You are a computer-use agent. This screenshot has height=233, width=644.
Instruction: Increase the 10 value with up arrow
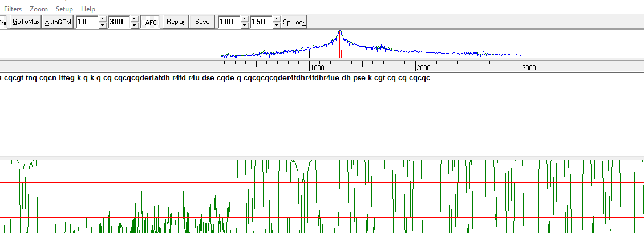point(102,19)
